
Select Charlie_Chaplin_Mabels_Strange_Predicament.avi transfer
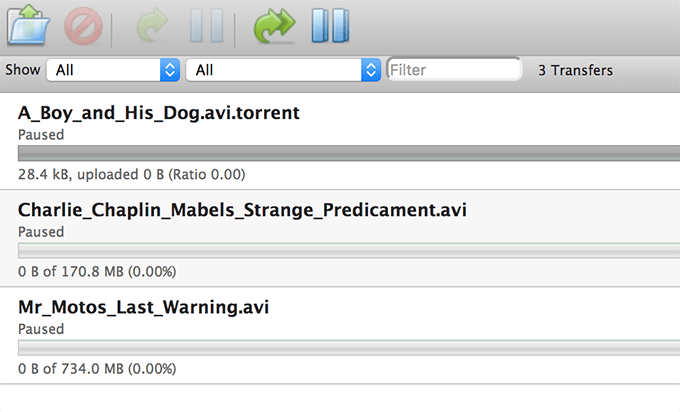242,211
